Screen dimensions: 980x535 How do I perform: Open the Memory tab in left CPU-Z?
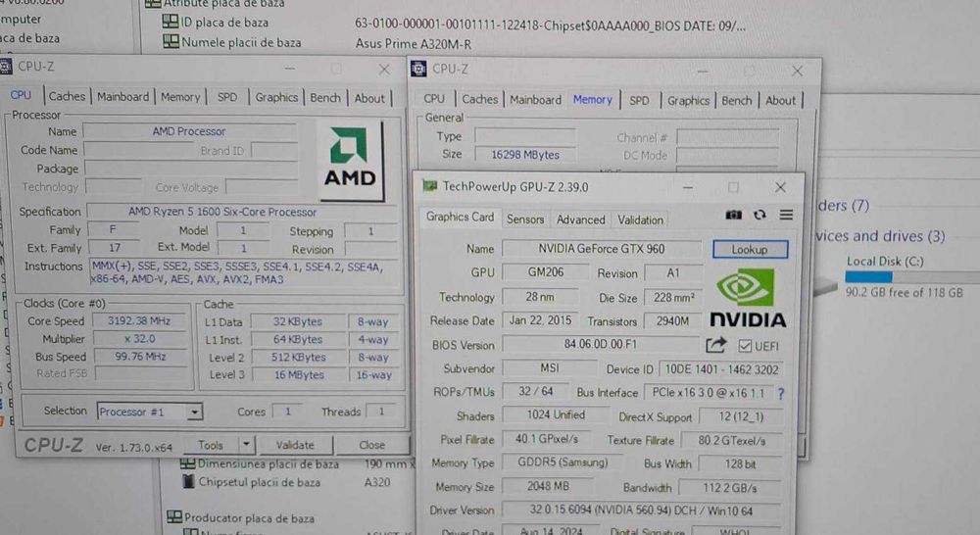(x=180, y=97)
